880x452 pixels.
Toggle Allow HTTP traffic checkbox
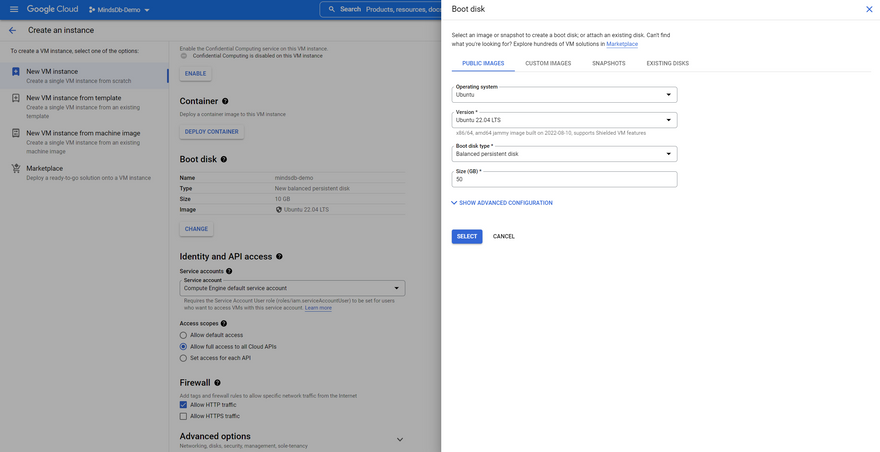[x=183, y=405]
